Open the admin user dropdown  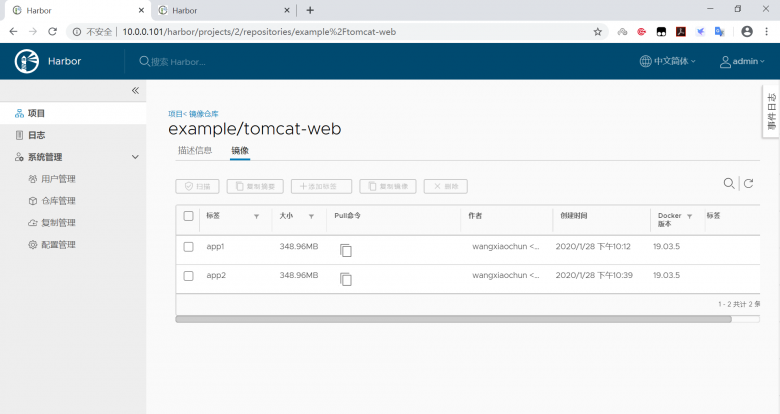tap(742, 61)
